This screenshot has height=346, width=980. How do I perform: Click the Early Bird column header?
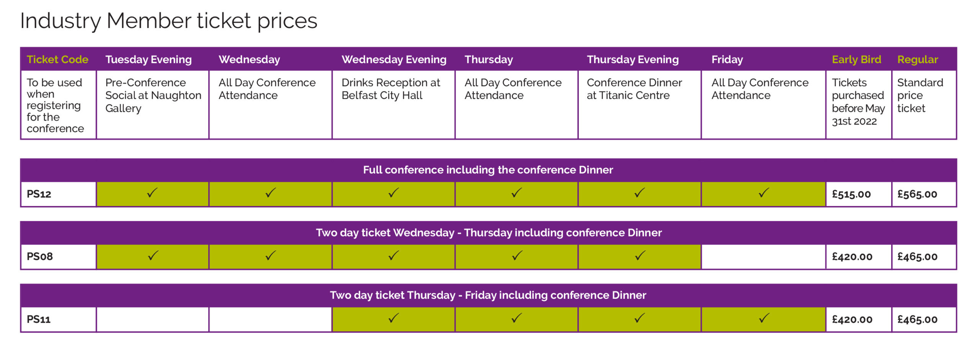tap(856, 59)
